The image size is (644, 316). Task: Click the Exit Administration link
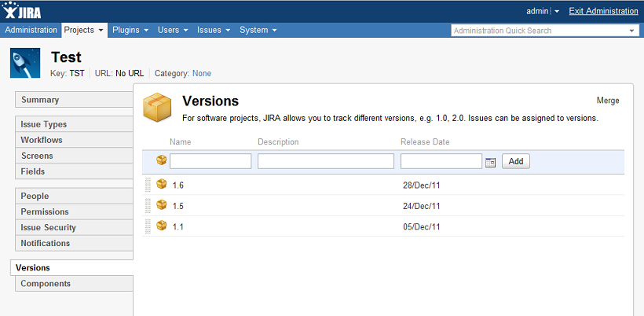click(x=603, y=11)
